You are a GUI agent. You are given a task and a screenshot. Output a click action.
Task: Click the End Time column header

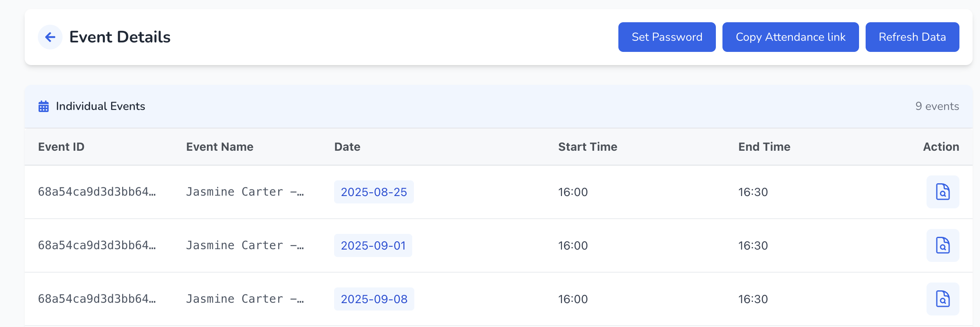click(x=764, y=147)
